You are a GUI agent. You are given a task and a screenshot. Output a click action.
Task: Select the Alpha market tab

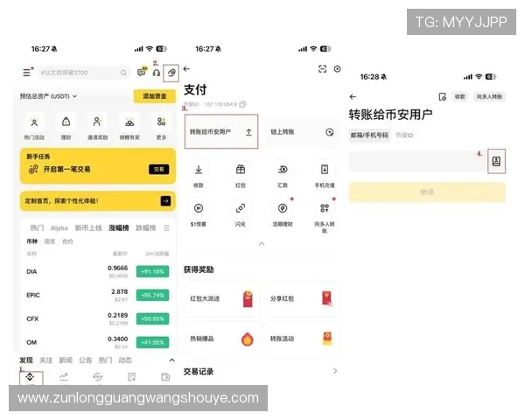(x=59, y=228)
